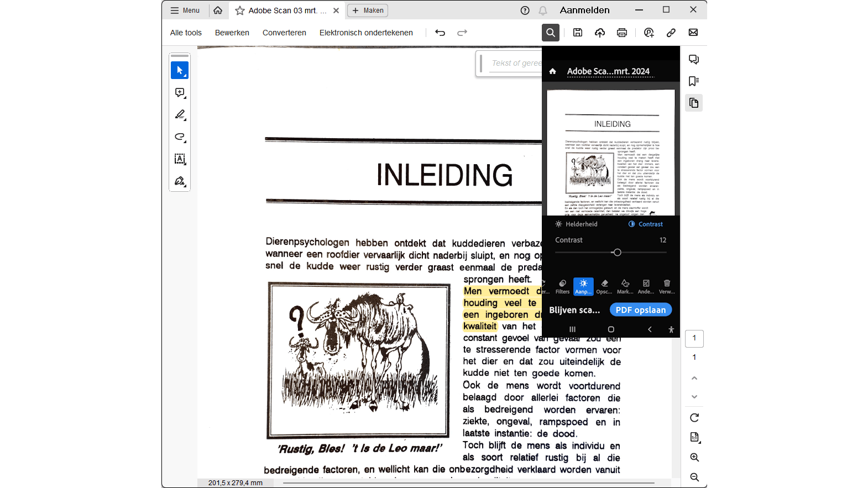
Task: Go to the next page arrow
Action: click(x=694, y=397)
